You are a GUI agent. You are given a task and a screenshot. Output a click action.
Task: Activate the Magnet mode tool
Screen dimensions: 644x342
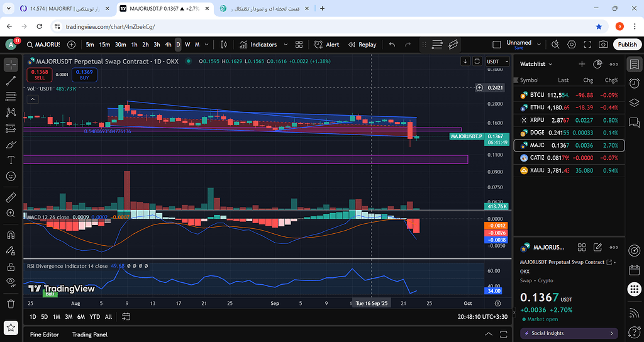pos(11,234)
